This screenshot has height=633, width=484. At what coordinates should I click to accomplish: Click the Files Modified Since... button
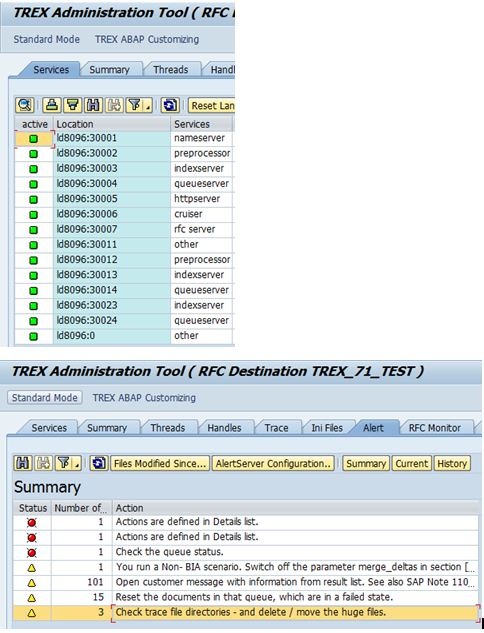click(x=160, y=463)
